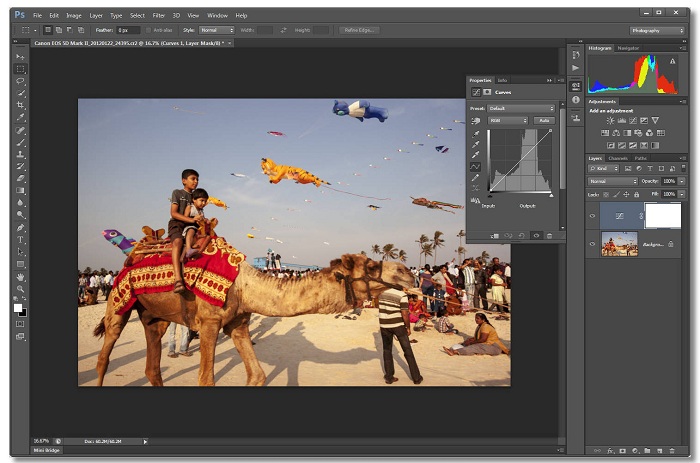Select the Blur tool

click(20, 203)
